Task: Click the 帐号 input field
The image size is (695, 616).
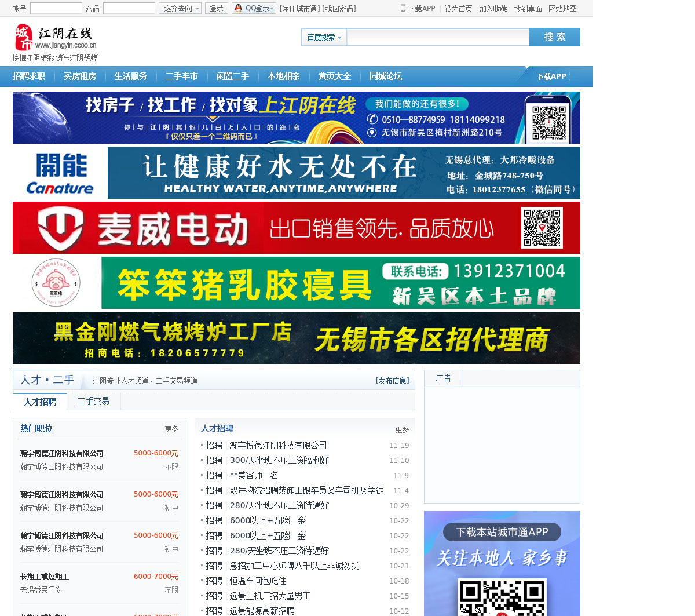Action: 56,8
